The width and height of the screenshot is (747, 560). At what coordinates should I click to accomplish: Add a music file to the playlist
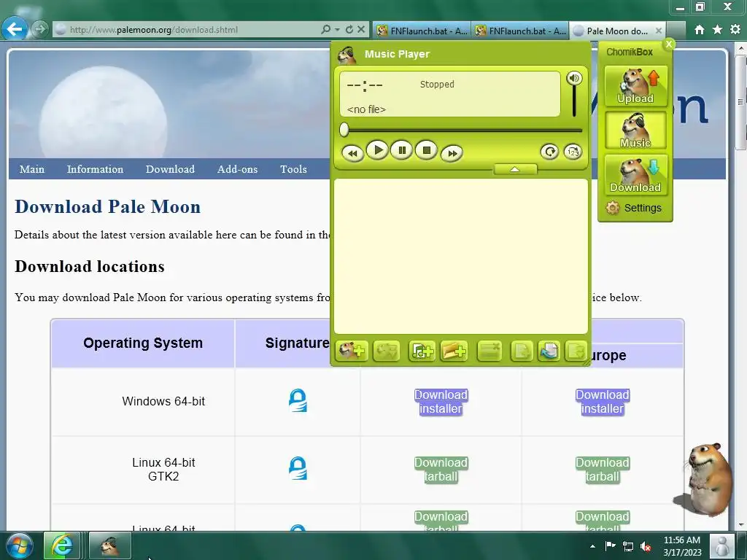click(422, 351)
